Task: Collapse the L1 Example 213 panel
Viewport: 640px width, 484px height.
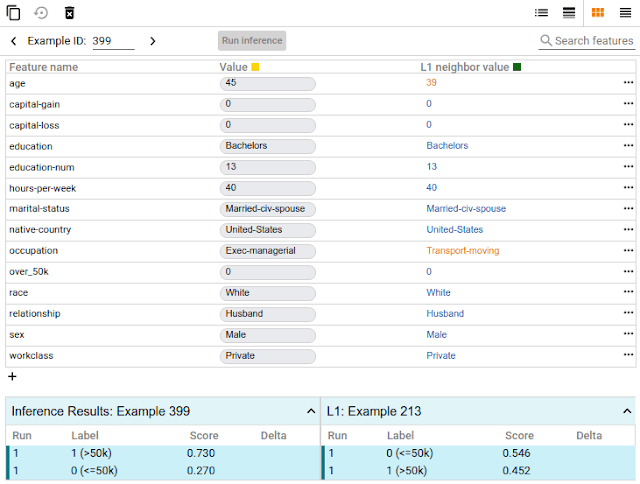Action: point(627,411)
